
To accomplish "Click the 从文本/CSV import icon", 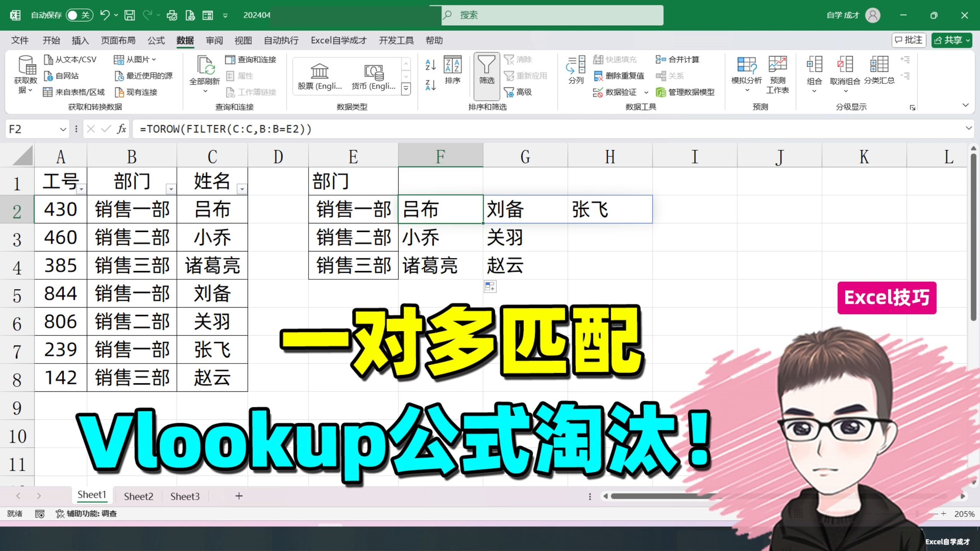I will (49, 59).
